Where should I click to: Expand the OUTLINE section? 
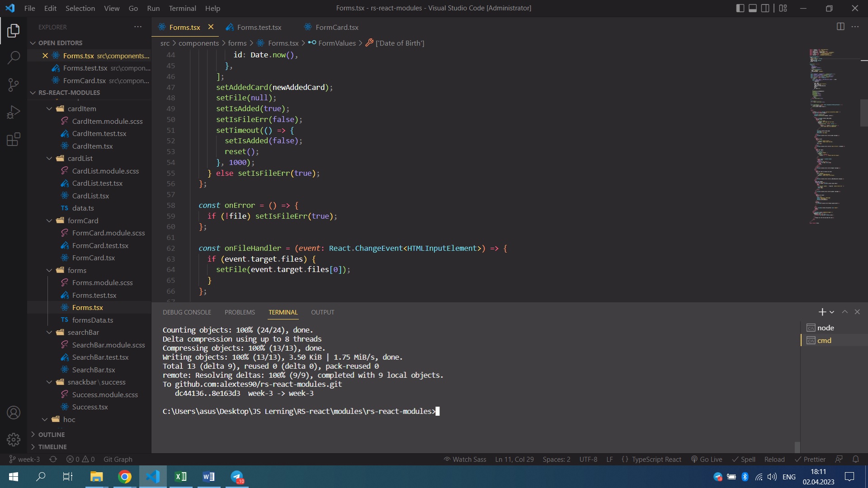(x=52, y=434)
